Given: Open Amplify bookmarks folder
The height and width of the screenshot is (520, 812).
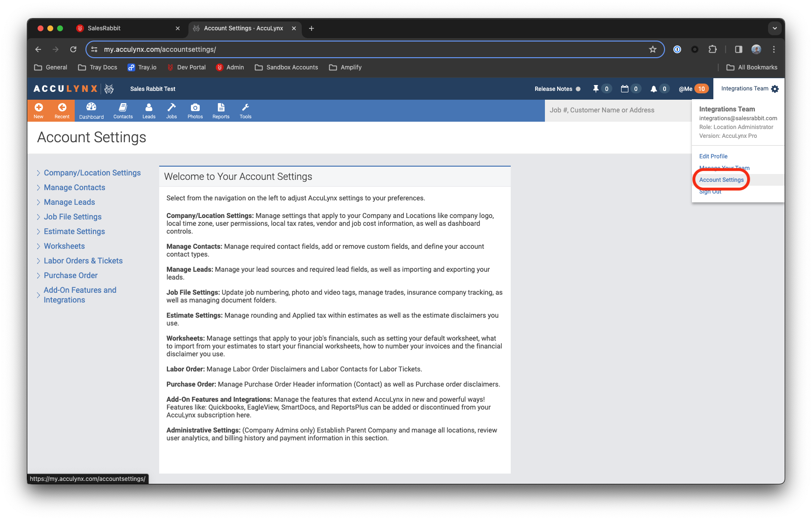Looking at the screenshot, I should [345, 67].
